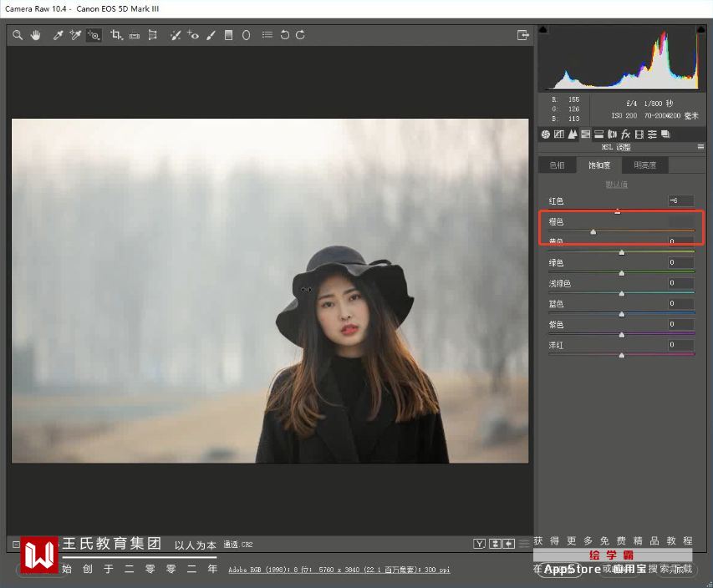Image resolution: width=713 pixels, height=588 pixels.
Task: Swap before and after settings icon
Action: tap(495, 544)
